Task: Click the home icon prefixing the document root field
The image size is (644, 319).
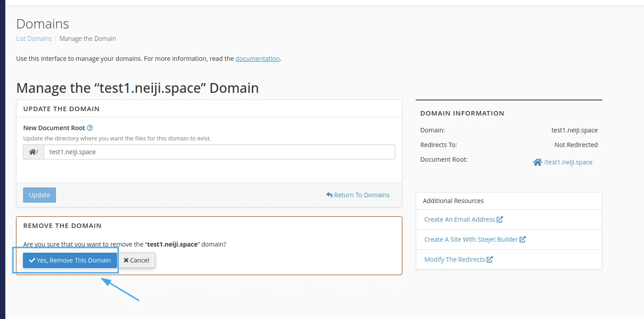Action: pos(33,152)
